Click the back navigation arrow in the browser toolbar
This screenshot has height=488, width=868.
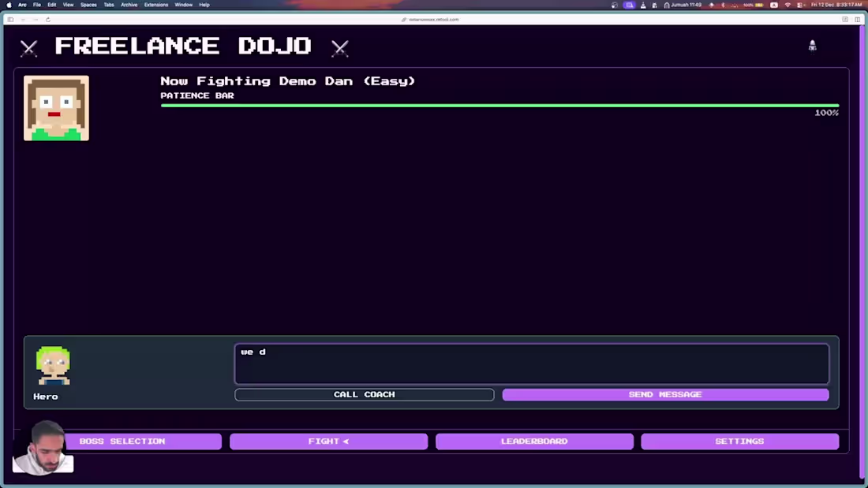(23, 19)
